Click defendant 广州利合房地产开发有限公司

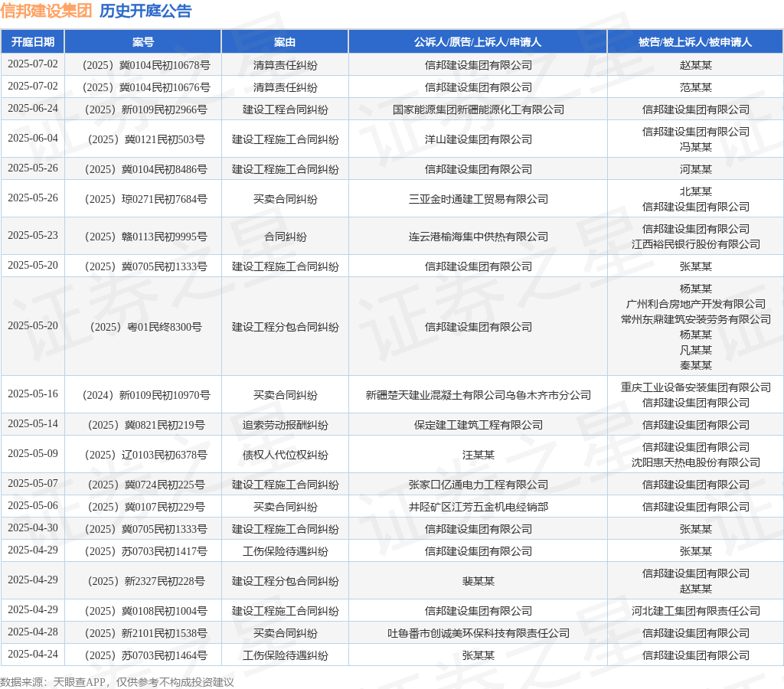tap(695, 304)
